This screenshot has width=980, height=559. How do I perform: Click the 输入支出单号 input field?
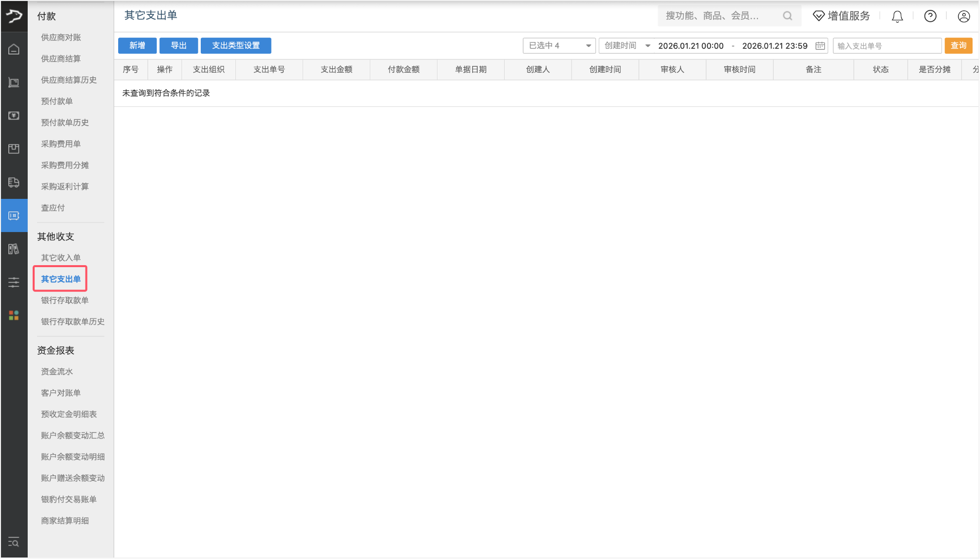click(x=887, y=46)
